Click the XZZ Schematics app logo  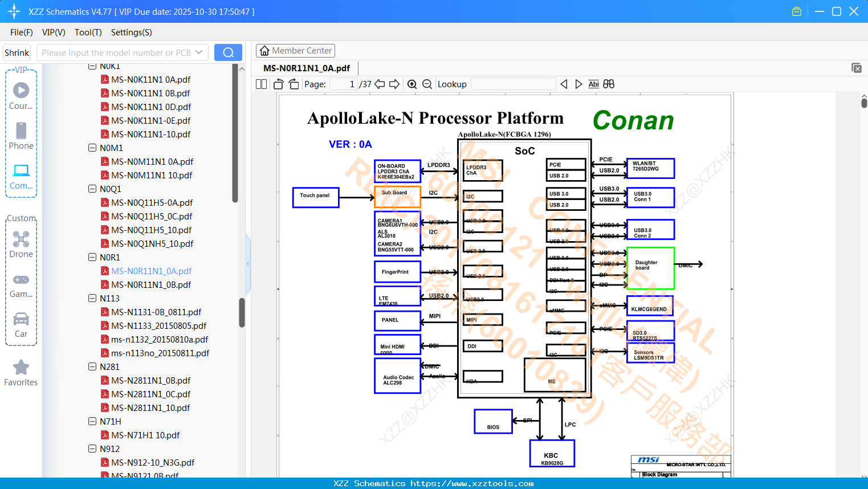(x=14, y=11)
